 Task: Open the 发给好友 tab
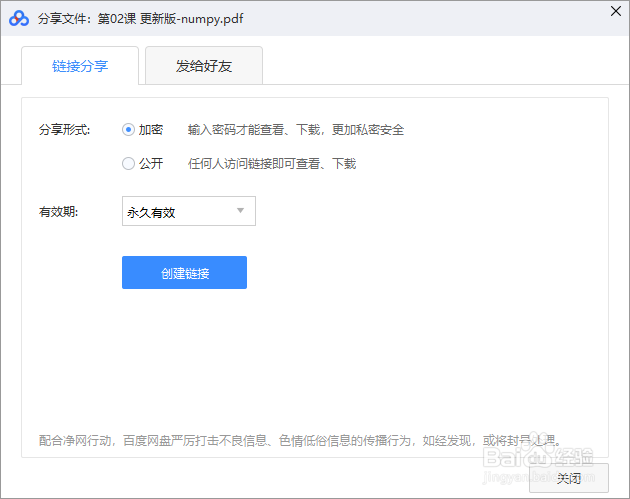tap(204, 66)
